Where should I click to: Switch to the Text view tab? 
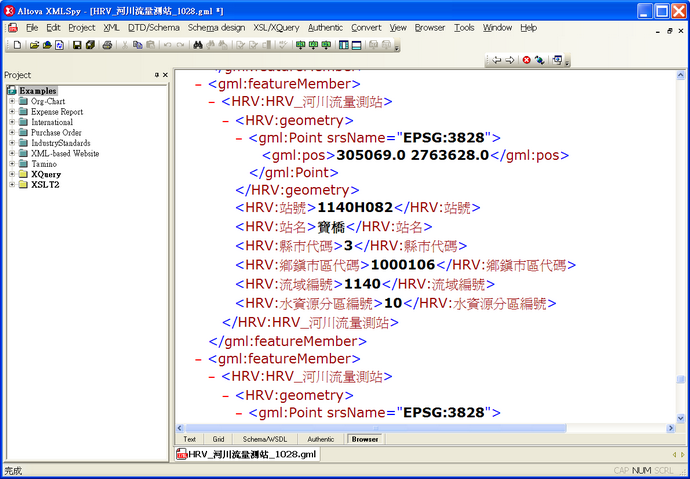(189, 439)
